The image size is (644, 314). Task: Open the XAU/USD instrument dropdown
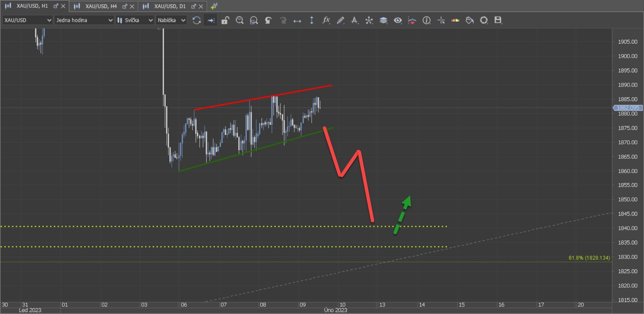point(27,20)
